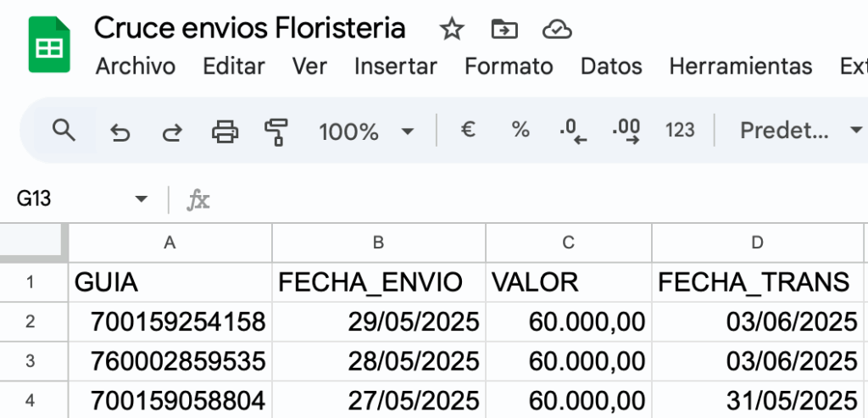The width and height of the screenshot is (868, 418).
Task: Increase decimal places button
Action: point(626,131)
